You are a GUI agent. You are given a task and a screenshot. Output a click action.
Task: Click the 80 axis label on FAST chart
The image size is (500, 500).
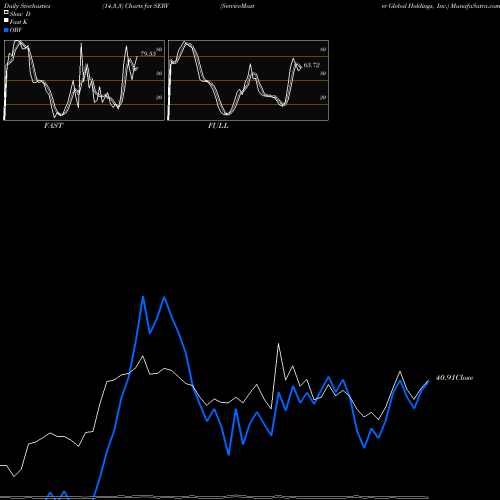click(159, 50)
